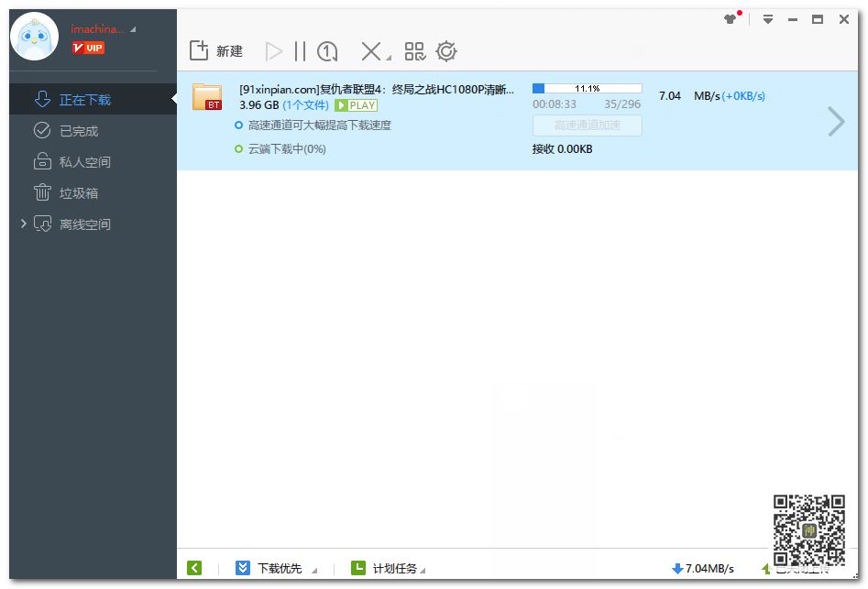Click the BT folder icon of the task
Viewport: 868px width, 589px height.
pos(207,97)
